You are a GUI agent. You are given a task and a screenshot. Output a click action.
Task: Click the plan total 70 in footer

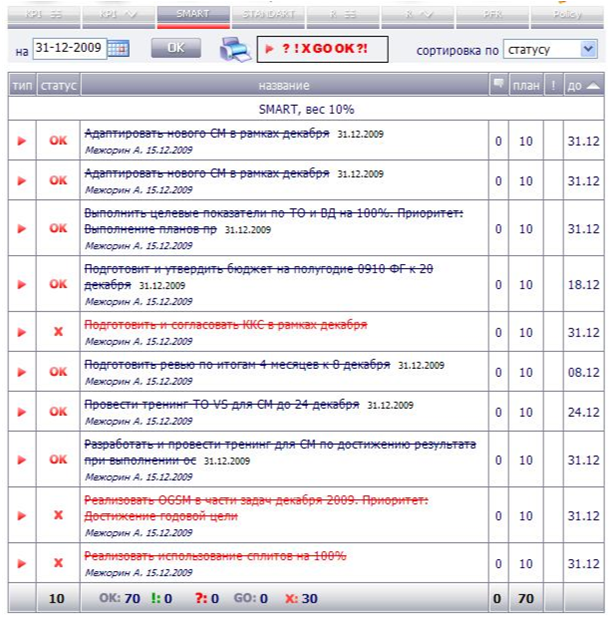point(526,599)
